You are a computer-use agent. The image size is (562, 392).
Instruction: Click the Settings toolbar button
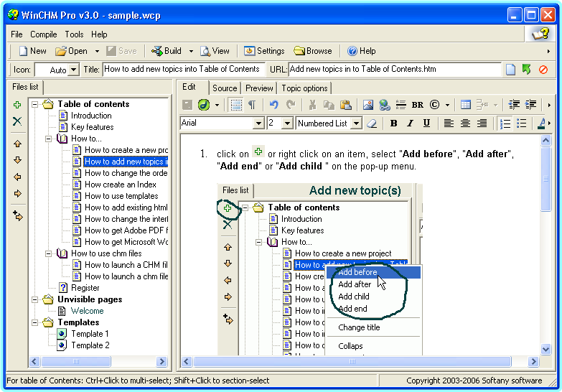pyautogui.click(x=265, y=51)
